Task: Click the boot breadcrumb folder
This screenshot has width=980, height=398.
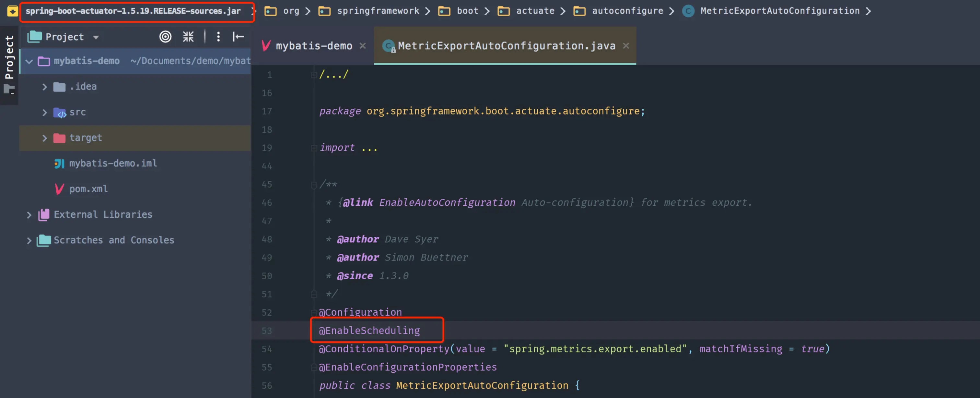Action: pos(458,11)
